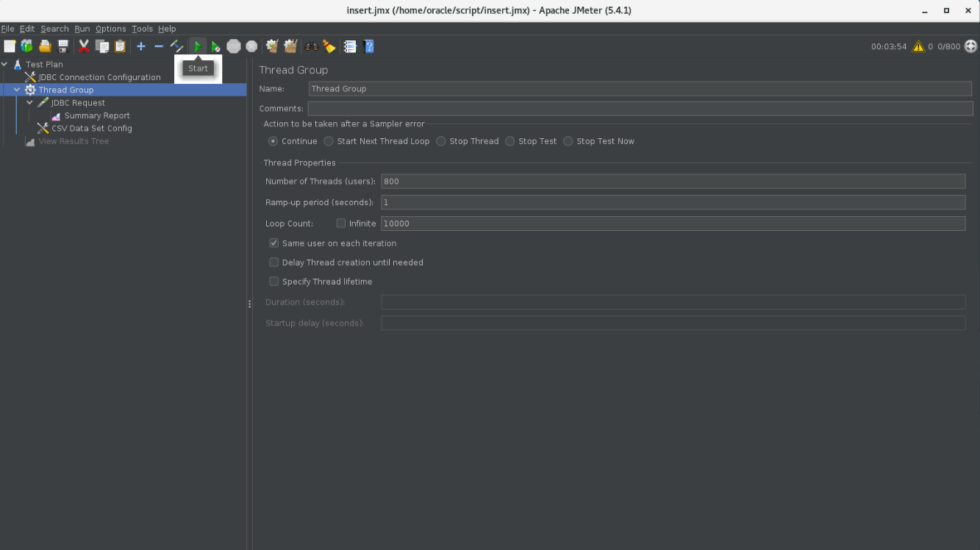The image size is (980, 550).
Task: Click the 0/800 active threads counter
Action: coord(949,46)
